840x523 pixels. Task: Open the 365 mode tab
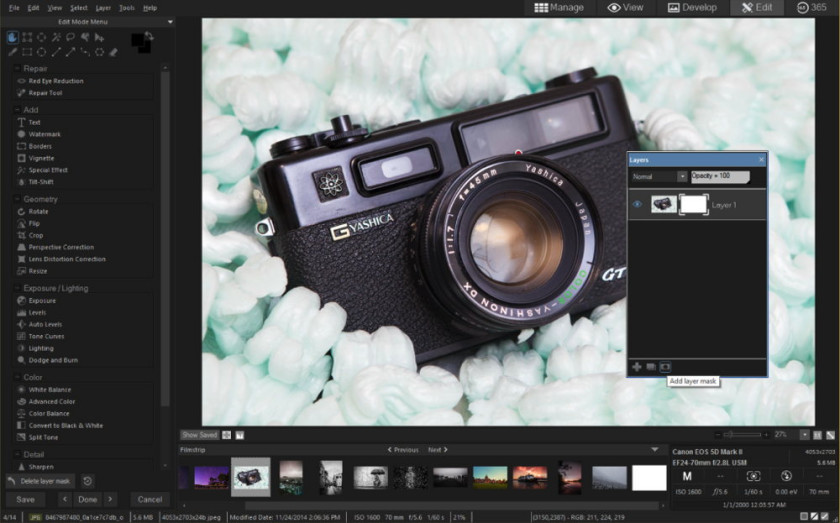812,8
